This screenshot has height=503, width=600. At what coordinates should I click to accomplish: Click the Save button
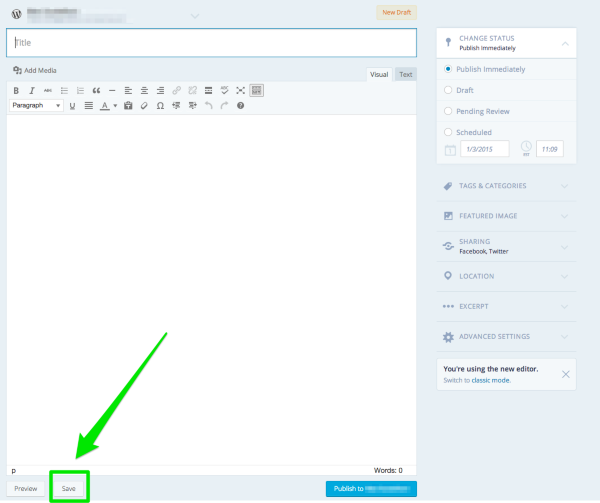68,488
